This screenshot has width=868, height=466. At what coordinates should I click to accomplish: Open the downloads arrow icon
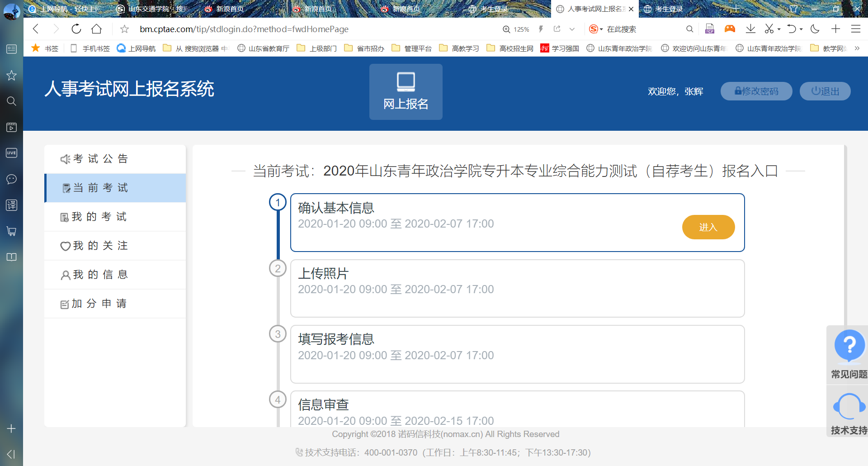[750, 29]
